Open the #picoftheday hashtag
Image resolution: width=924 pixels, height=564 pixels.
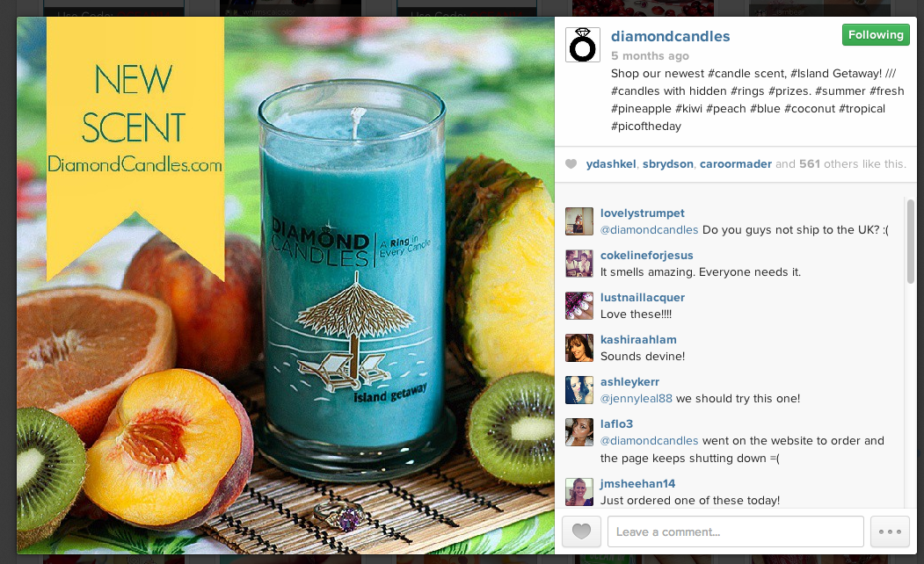pyautogui.click(x=646, y=127)
